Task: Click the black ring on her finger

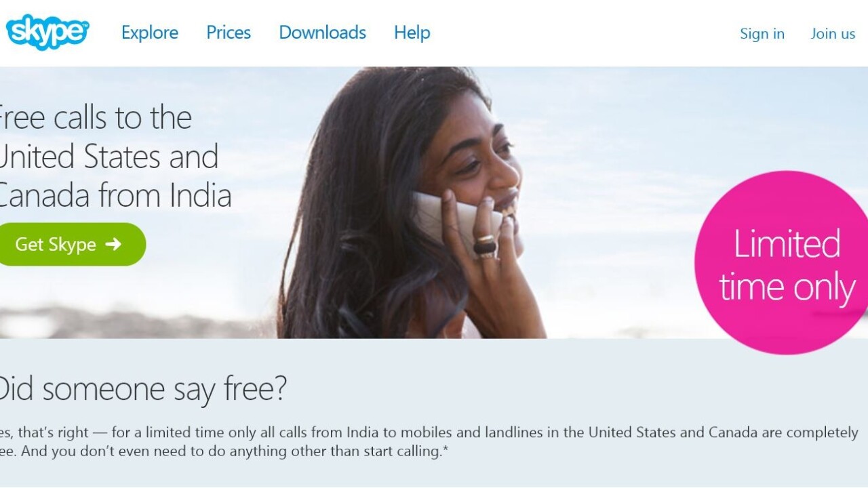Action: 485,247
